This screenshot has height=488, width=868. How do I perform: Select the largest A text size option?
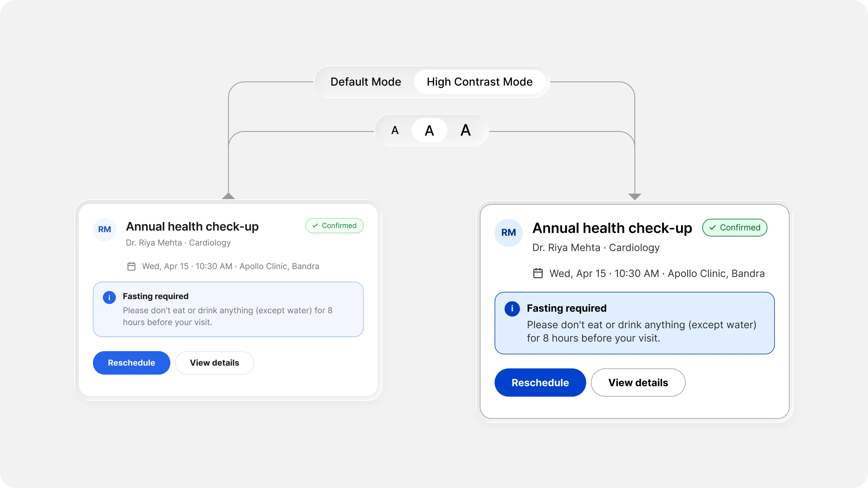click(x=466, y=130)
